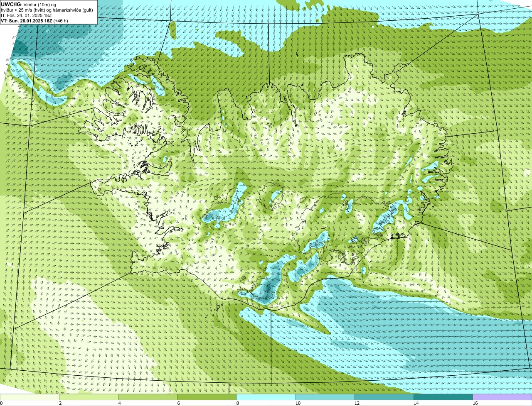Screen dimensions: 532x406
Task: Click the '10' label on the legend scale
Action: point(298,403)
